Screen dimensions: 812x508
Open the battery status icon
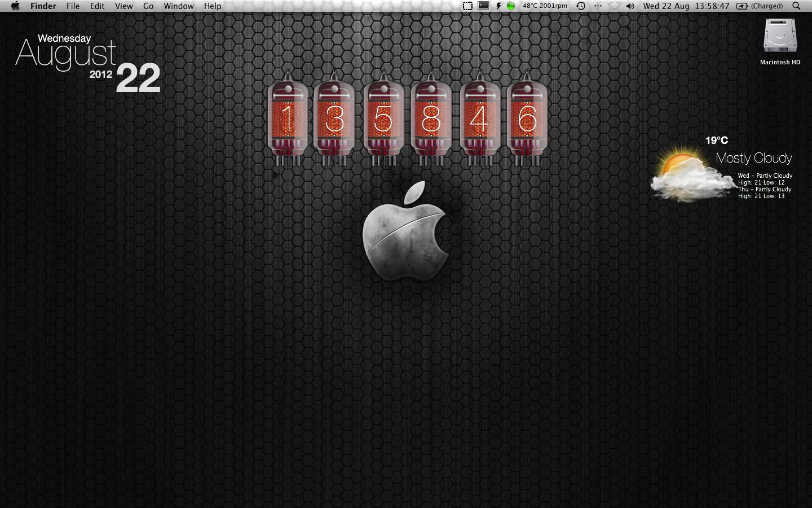[742, 6]
